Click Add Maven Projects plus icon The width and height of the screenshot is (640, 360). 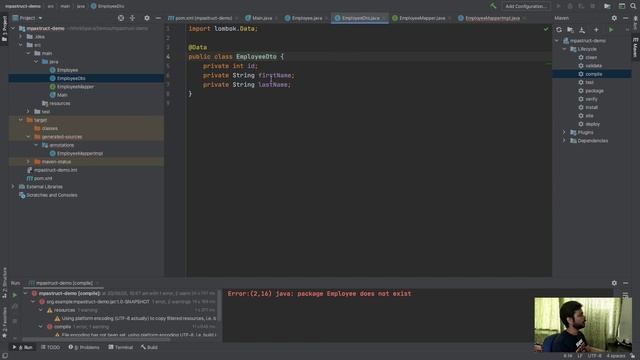596,30
